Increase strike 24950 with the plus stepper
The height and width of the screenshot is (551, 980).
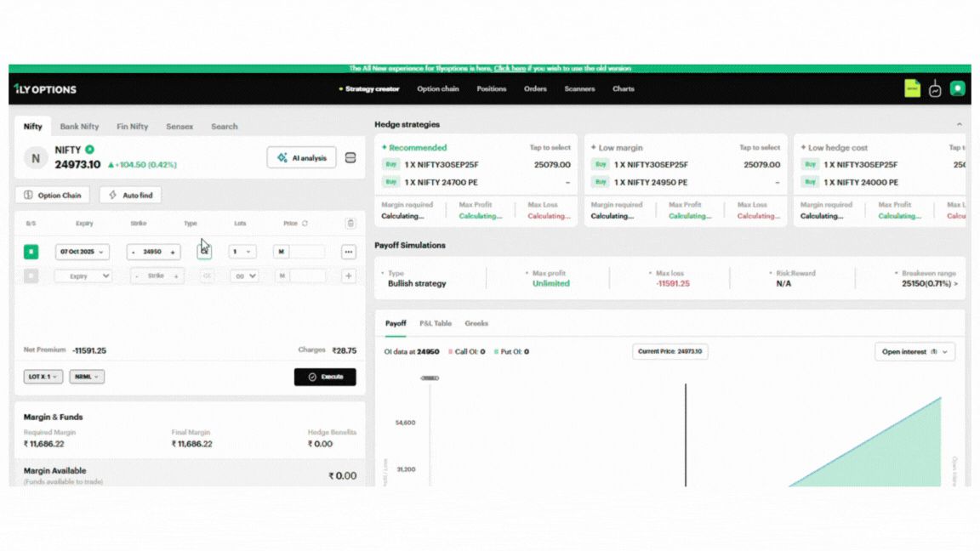click(173, 253)
